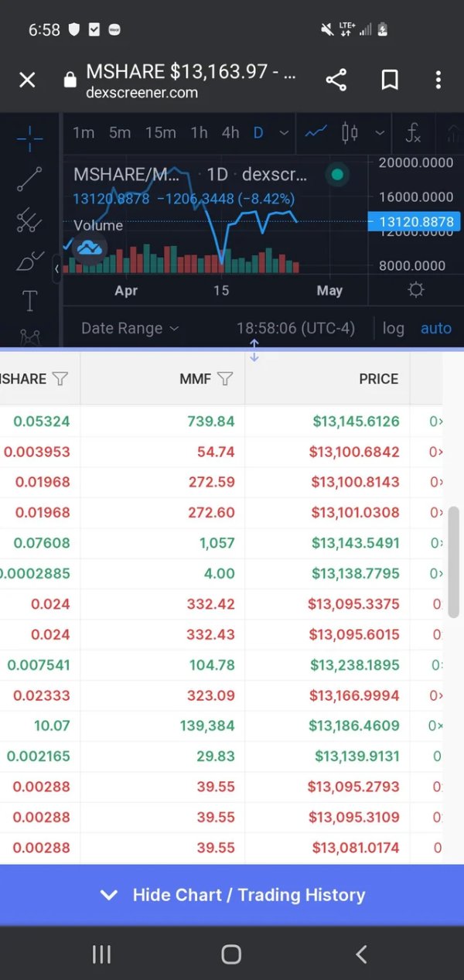Open chart settings gear icon
Image resolution: width=464 pixels, height=980 pixels.
(x=416, y=290)
